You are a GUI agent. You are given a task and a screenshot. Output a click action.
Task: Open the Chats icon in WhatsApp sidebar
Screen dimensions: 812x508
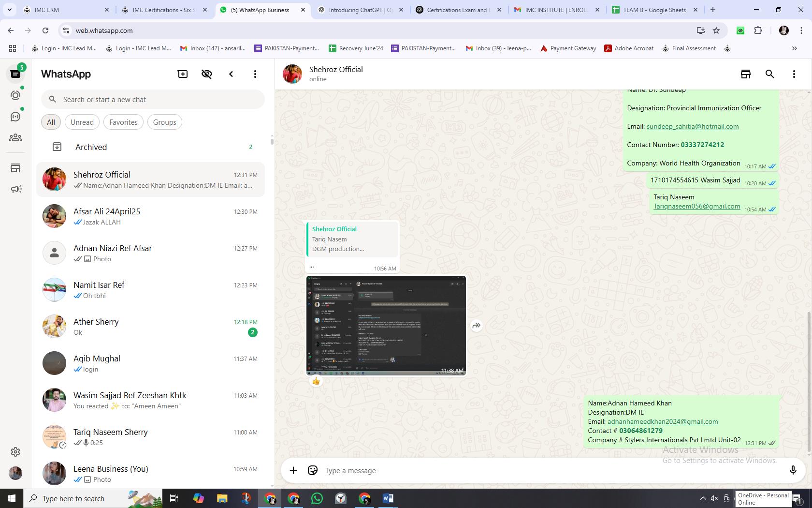[x=15, y=74]
